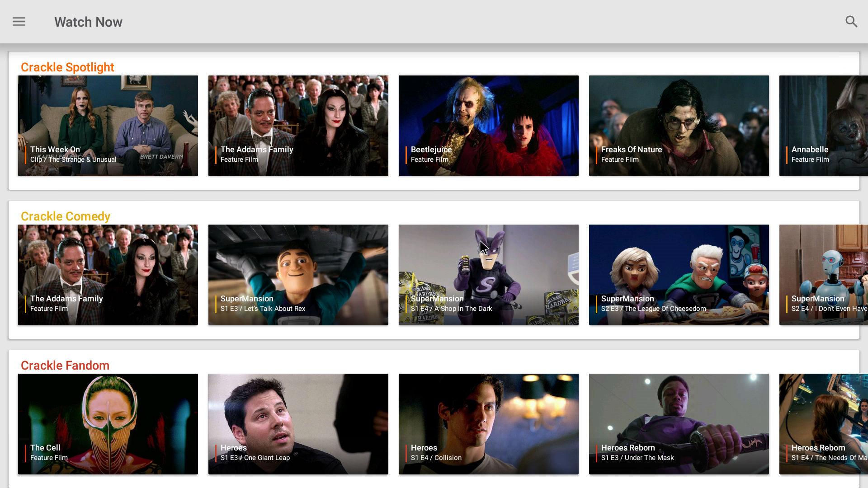
Task: Select The Addams Family Spotlight thumbnail
Action: tap(298, 126)
